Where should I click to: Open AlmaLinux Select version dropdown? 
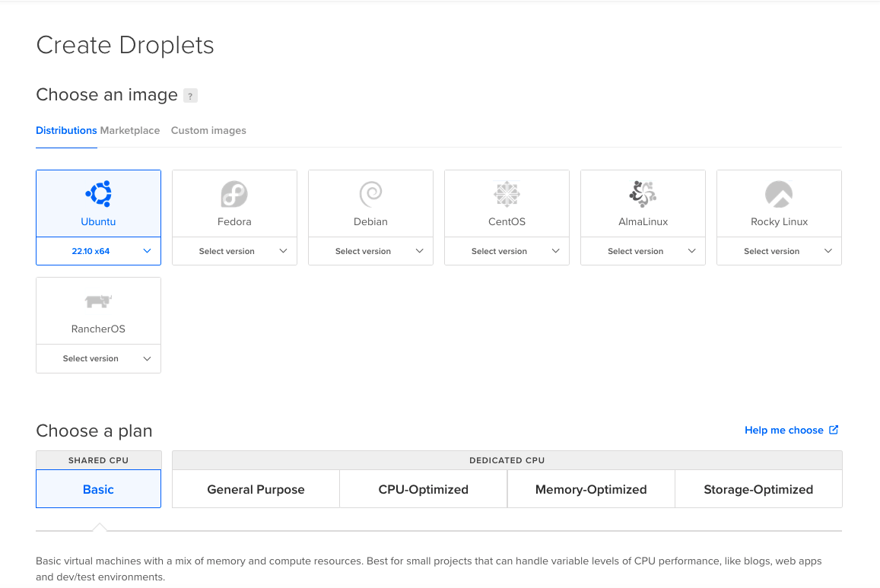(x=643, y=251)
